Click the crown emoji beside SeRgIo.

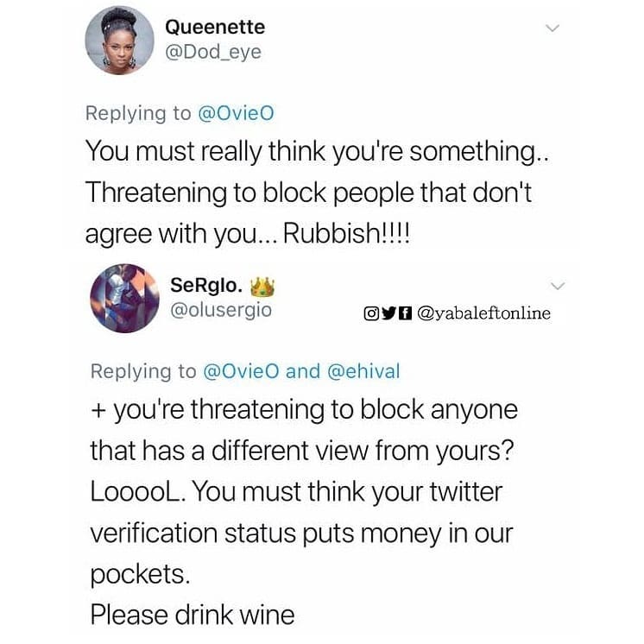(262, 287)
